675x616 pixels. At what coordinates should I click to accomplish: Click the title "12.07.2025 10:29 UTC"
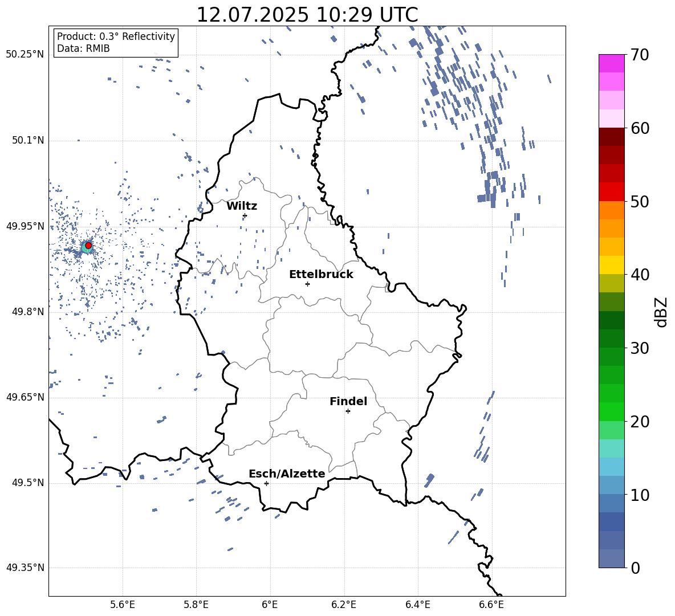click(x=307, y=15)
